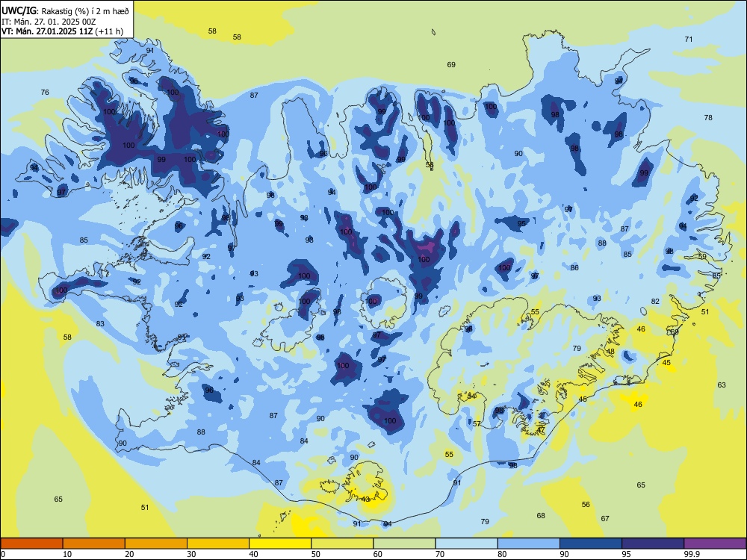Select the map value '48'
Screen dimensions: 747x560
(x=610, y=351)
